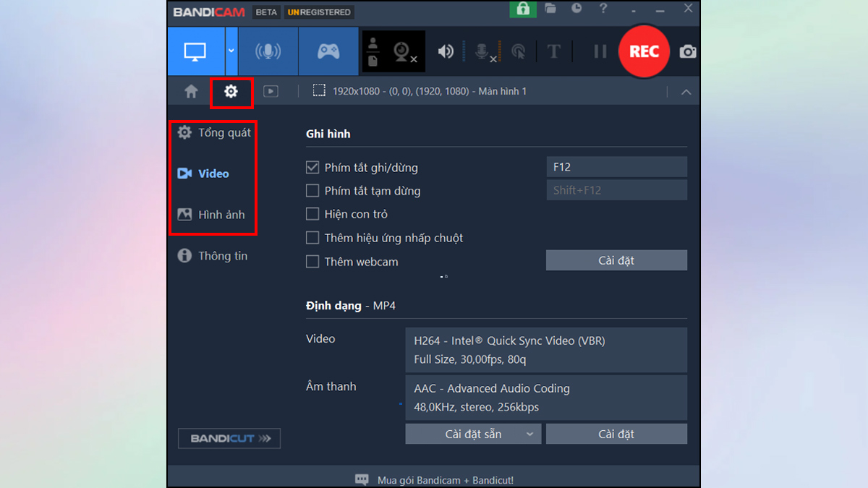Go to the Home tab icon

pos(191,91)
